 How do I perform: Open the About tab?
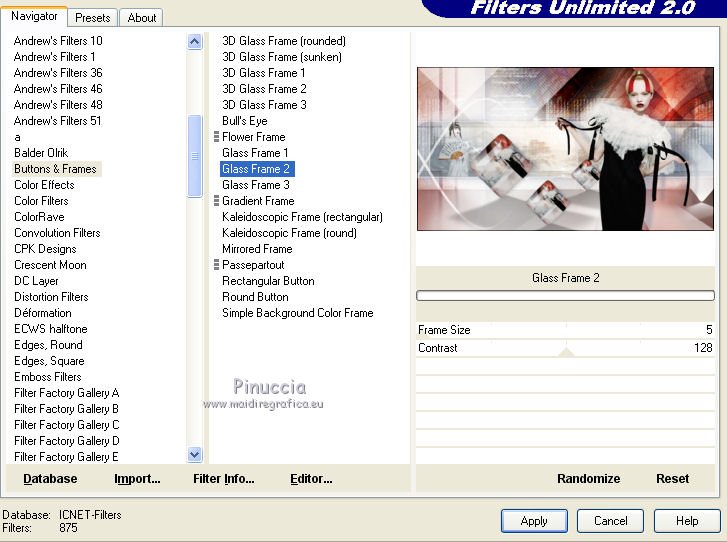(x=141, y=18)
